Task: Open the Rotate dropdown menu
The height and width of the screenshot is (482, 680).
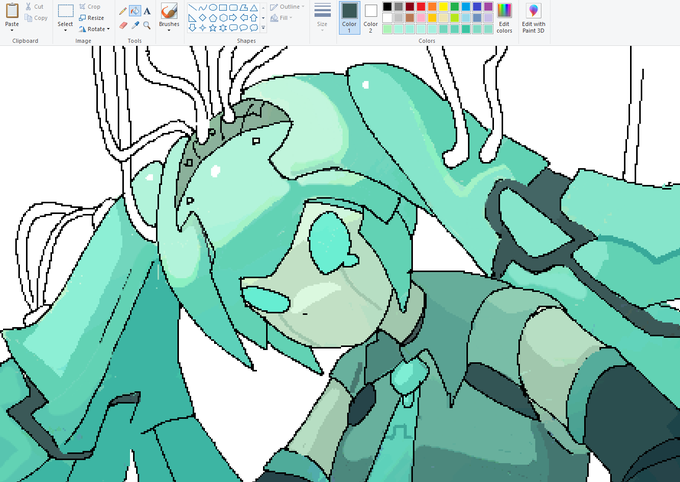Action: pos(95,29)
